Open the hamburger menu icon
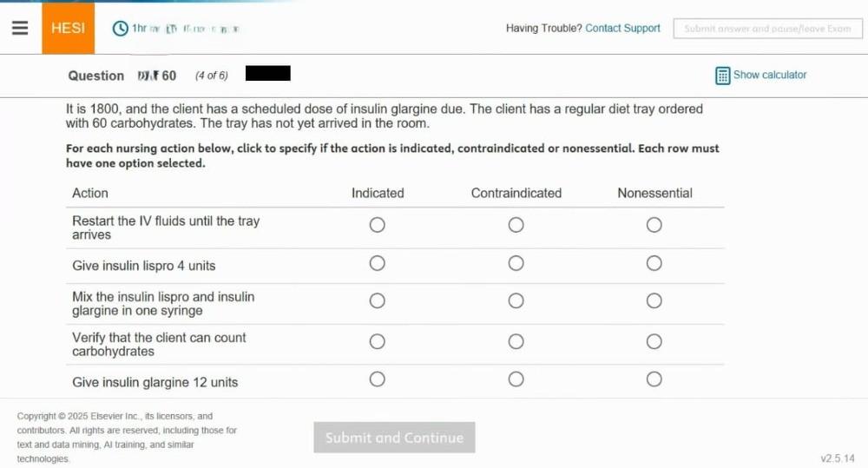 (20, 28)
